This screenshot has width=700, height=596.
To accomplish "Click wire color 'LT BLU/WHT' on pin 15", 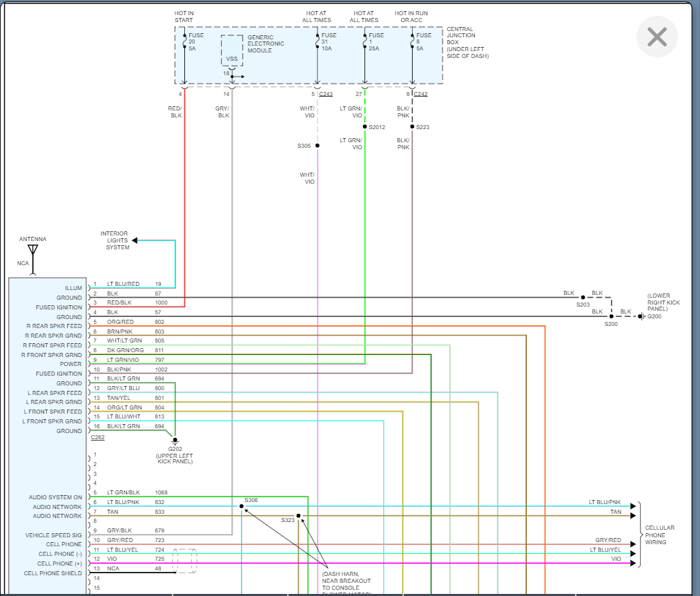I will (x=124, y=416).
